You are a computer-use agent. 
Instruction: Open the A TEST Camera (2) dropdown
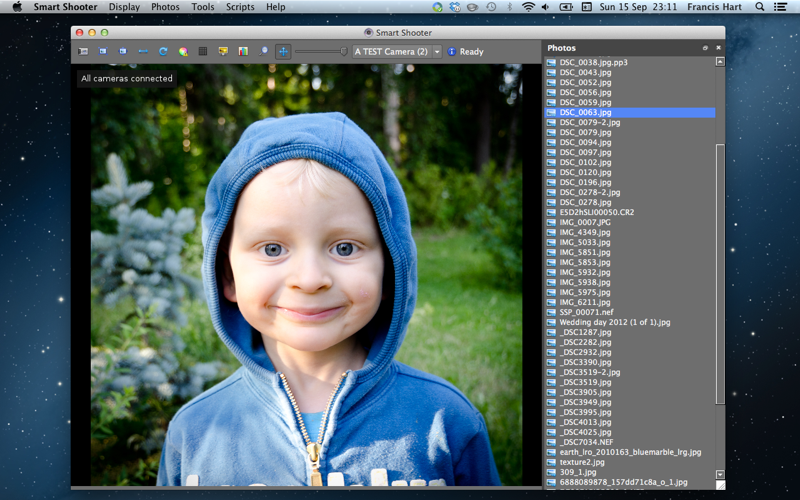[397, 51]
